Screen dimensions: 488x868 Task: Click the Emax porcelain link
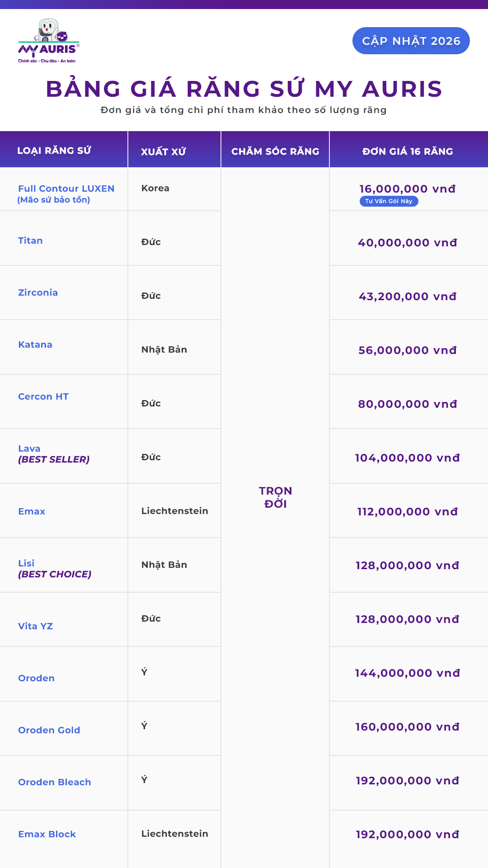pos(32,511)
